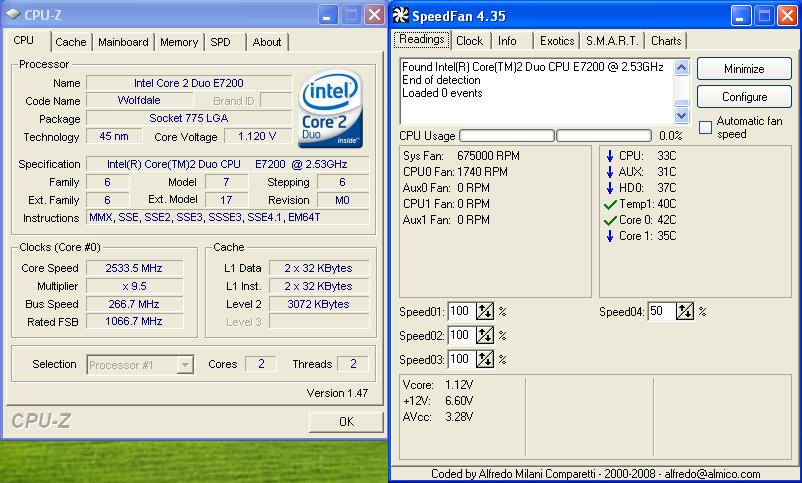This screenshot has width=802, height=483.
Task: Click the Speed03 percentage input field
Action: coord(461,359)
